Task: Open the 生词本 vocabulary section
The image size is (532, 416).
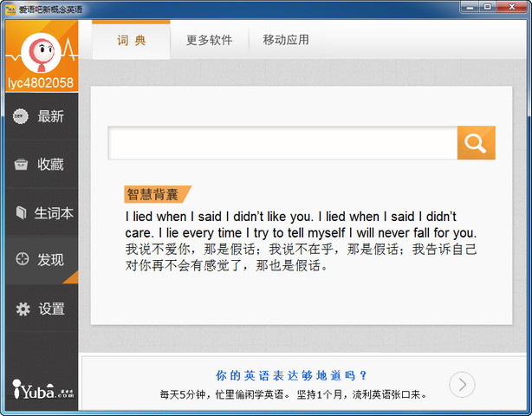Action: (54, 213)
